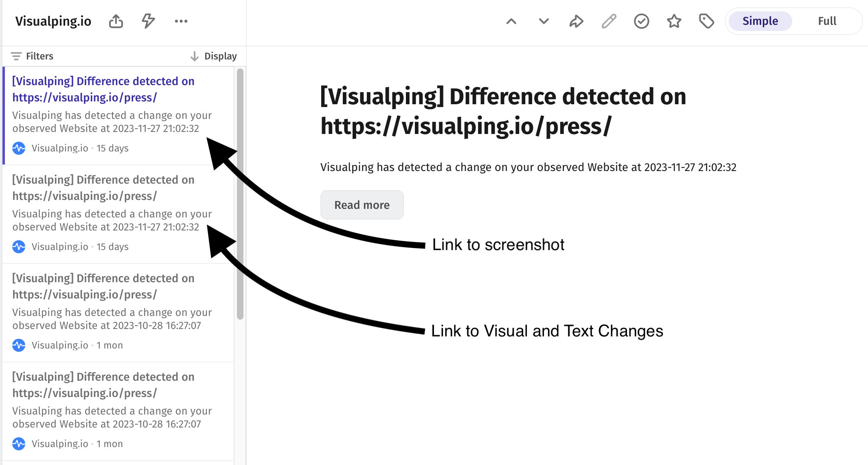Click the forward/share arrow icon
This screenshot has width=868, height=465.
click(576, 21)
